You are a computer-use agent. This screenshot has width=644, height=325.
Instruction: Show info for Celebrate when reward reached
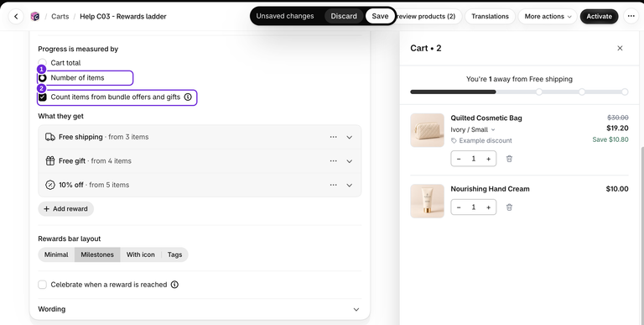pos(174,285)
